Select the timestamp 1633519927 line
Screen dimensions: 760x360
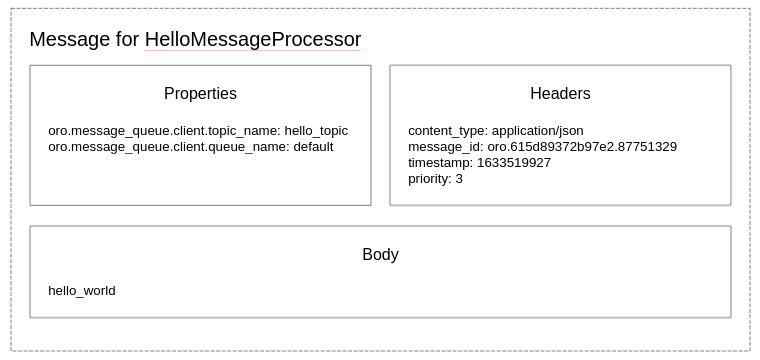tap(479, 163)
